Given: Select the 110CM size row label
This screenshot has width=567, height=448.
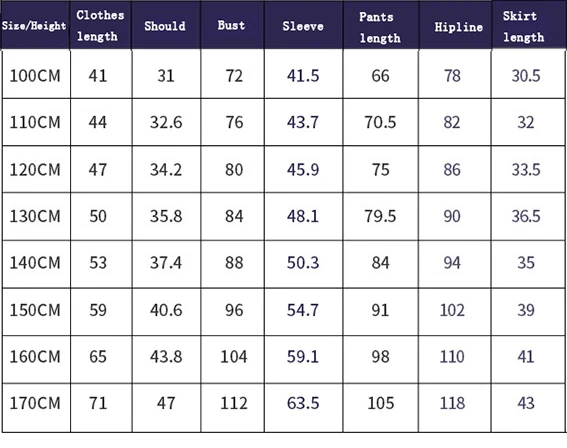Looking at the screenshot, I should (35, 122).
